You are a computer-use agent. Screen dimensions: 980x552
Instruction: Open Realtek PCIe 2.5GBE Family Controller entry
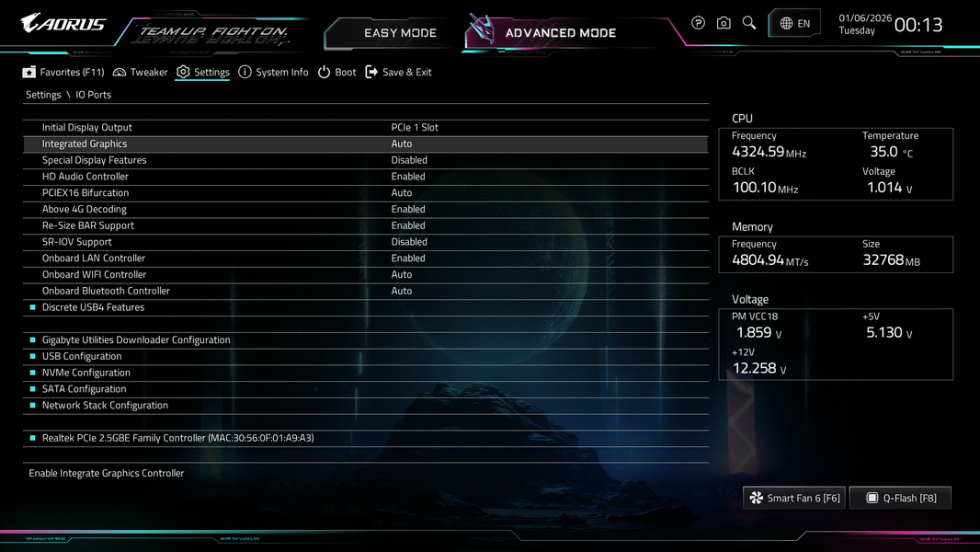pos(366,438)
